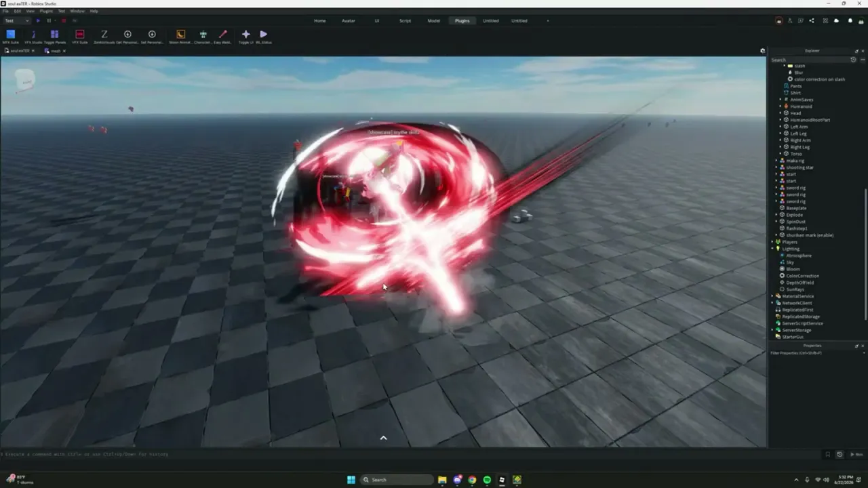Open Spotify from the taskbar
The image size is (868, 488).
coord(487,480)
